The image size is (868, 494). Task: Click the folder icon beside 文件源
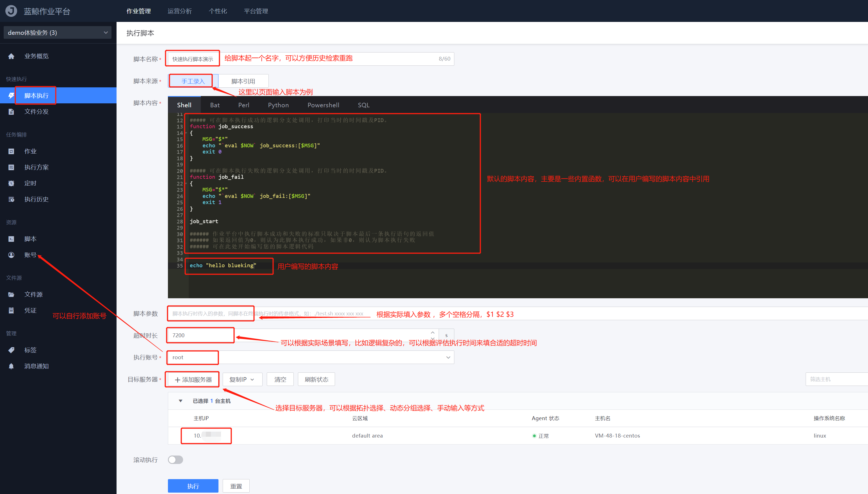pos(11,295)
